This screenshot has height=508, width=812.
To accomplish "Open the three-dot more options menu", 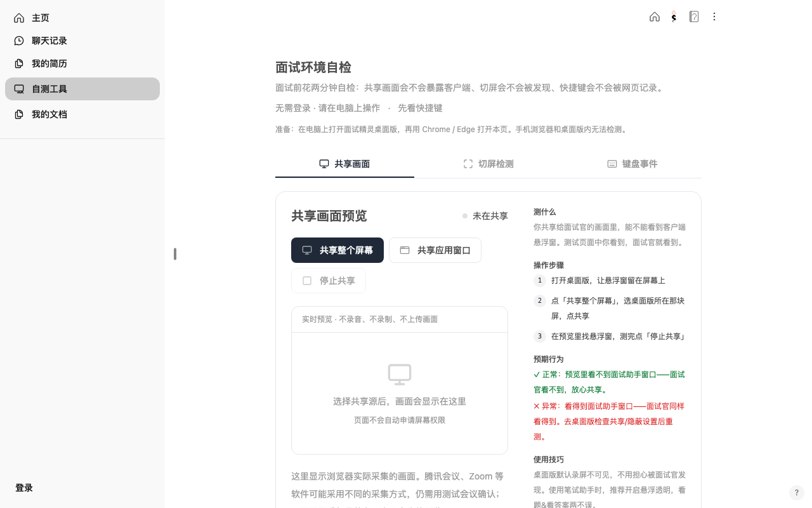I will pos(714,17).
